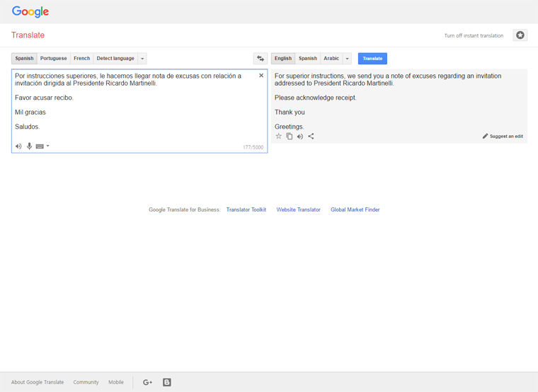This screenshot has width=538, height=392.
Task: Choose Detect language option
Action: (115, 58)
